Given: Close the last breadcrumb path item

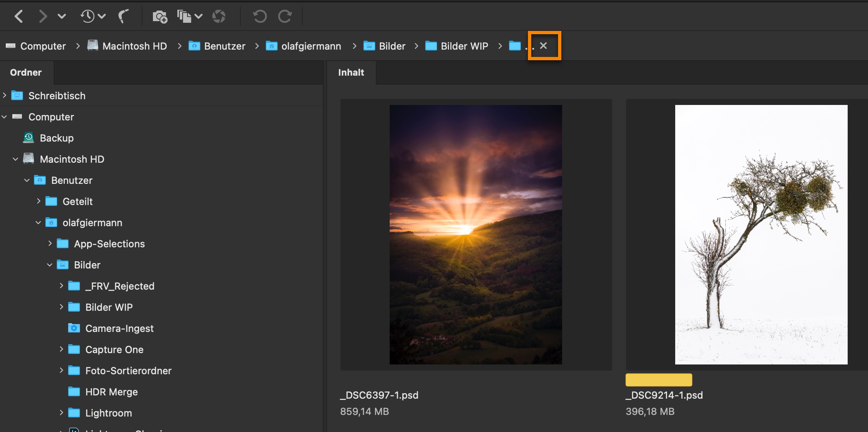Looking at the screenshot, I should [543, 46].
